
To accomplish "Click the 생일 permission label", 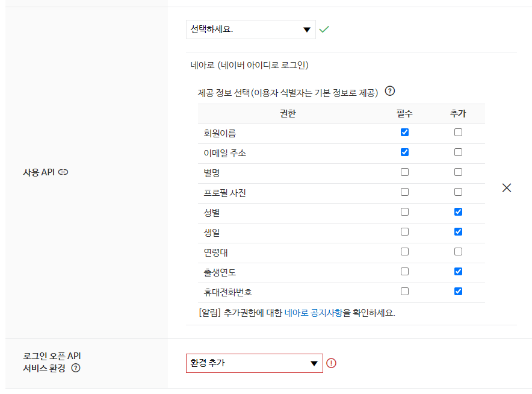I will click(x=211, y=233).
